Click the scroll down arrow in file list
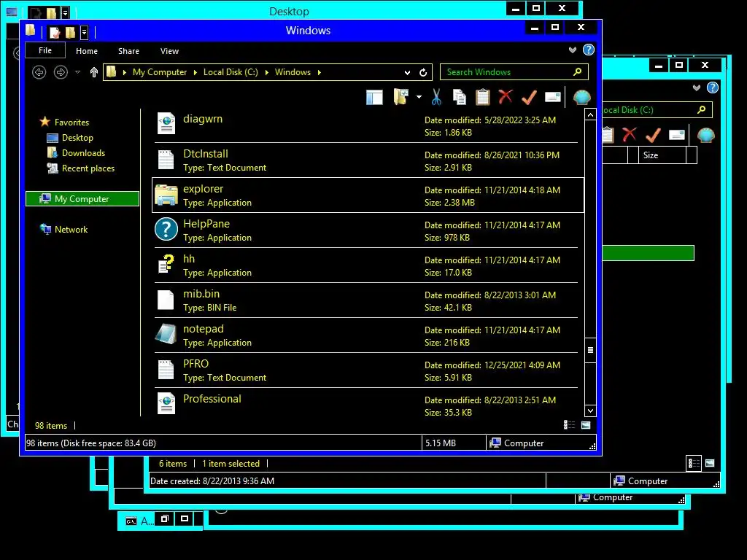 pyautogui.click(x=590, y=411)
